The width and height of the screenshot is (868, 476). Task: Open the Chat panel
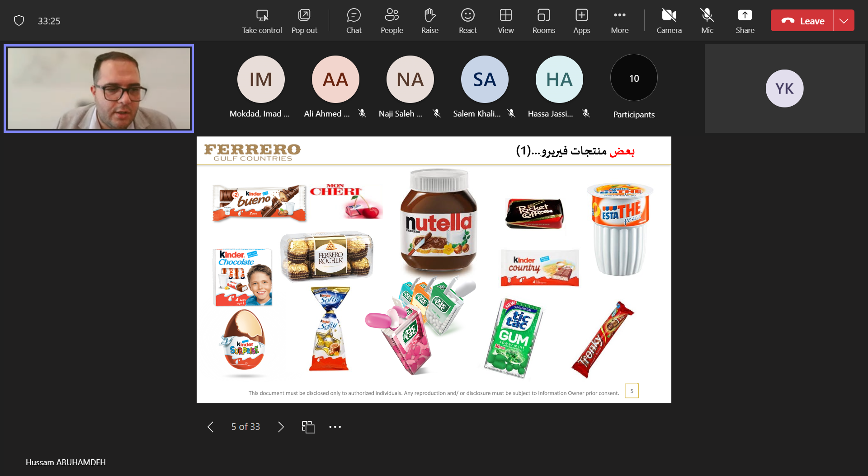[x=354, y=21]
